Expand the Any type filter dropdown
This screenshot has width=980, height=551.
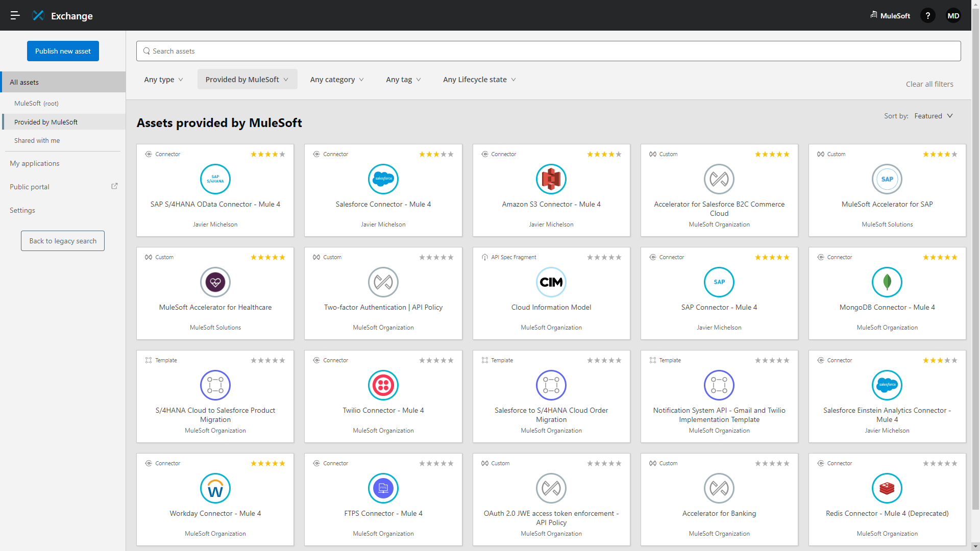163,80
